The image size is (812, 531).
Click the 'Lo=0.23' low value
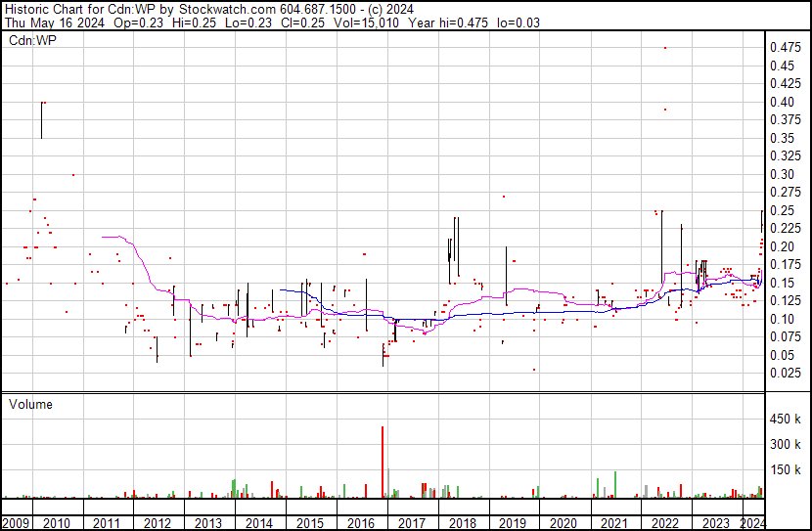[x=248, y=23]
